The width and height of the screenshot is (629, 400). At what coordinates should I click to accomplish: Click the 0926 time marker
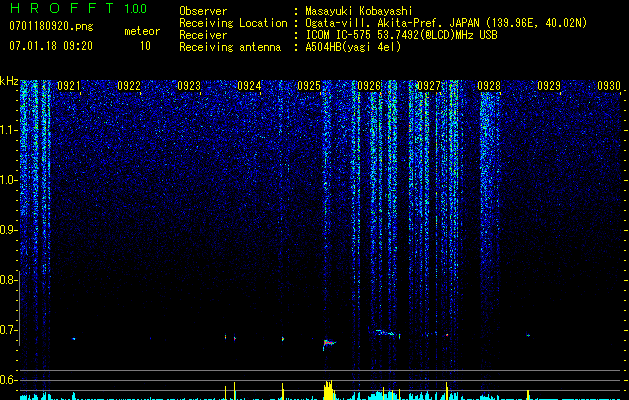[369, 85]
